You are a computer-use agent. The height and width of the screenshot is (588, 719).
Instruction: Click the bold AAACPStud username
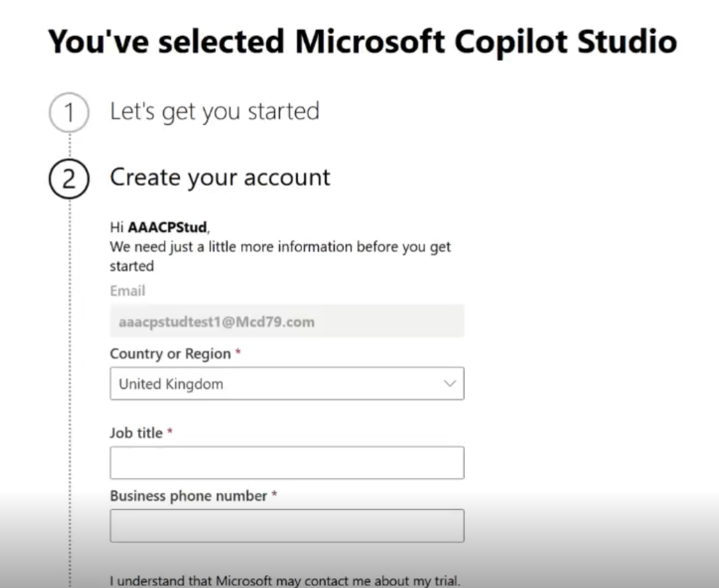[167, 228]
